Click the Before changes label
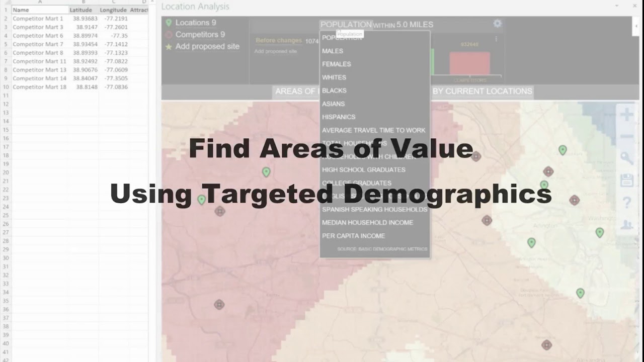The height and width of the screenshot is (362, 644). (279, 40)
